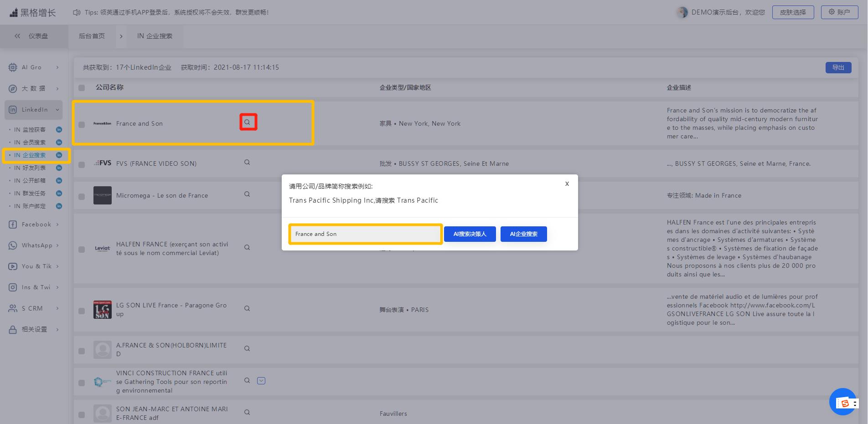Click search icon for Micromega row
The height and width of the screenshot is (424, 868).
[x=247, y=194]
